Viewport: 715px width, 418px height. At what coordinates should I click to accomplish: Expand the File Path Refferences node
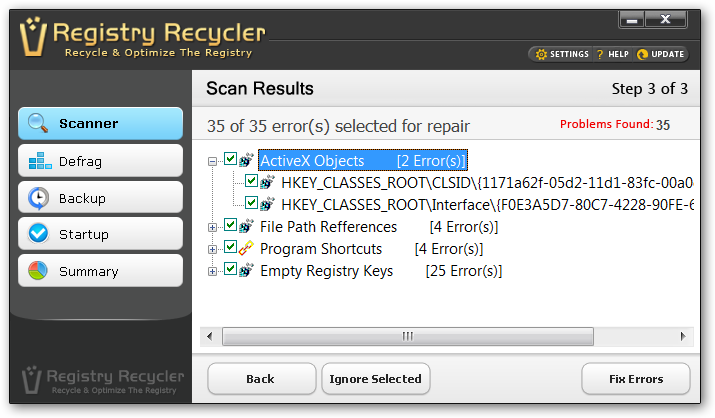coord(212,227)
